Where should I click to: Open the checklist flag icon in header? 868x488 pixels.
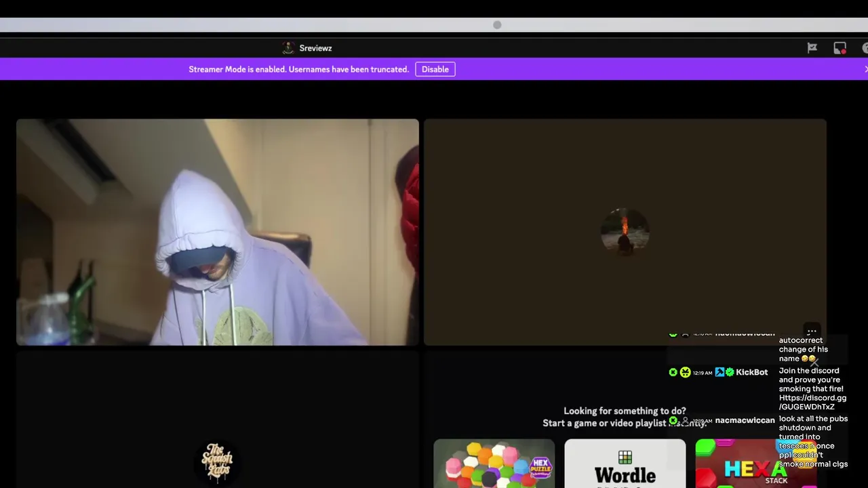(x=812, y=48)
